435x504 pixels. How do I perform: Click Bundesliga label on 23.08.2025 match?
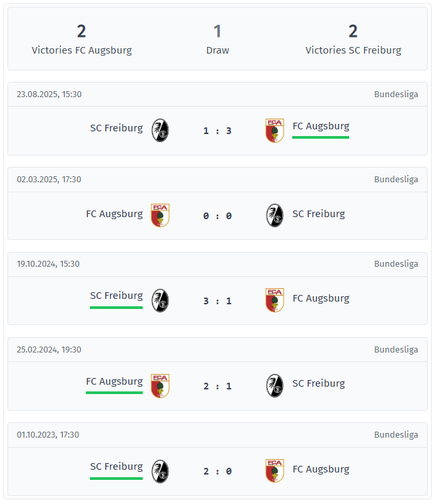coord(395,94)
